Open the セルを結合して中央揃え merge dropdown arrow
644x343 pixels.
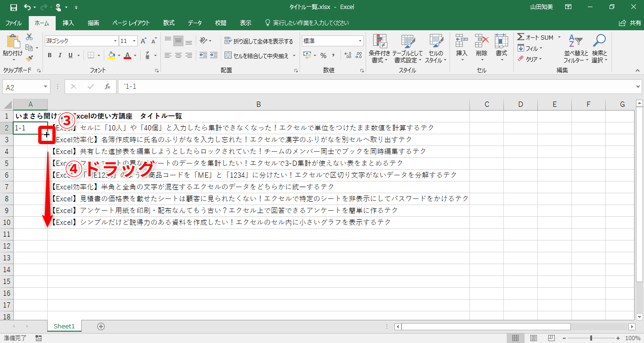click(x=294, y=56)
